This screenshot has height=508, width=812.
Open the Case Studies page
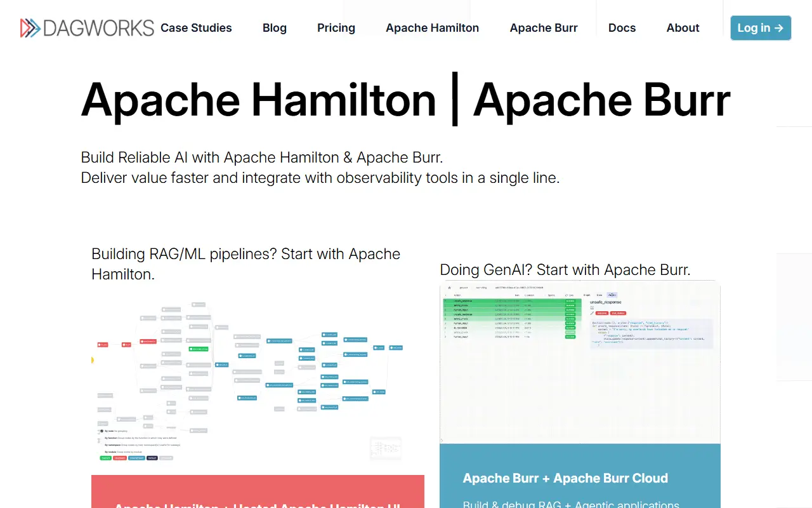[196, 28]
